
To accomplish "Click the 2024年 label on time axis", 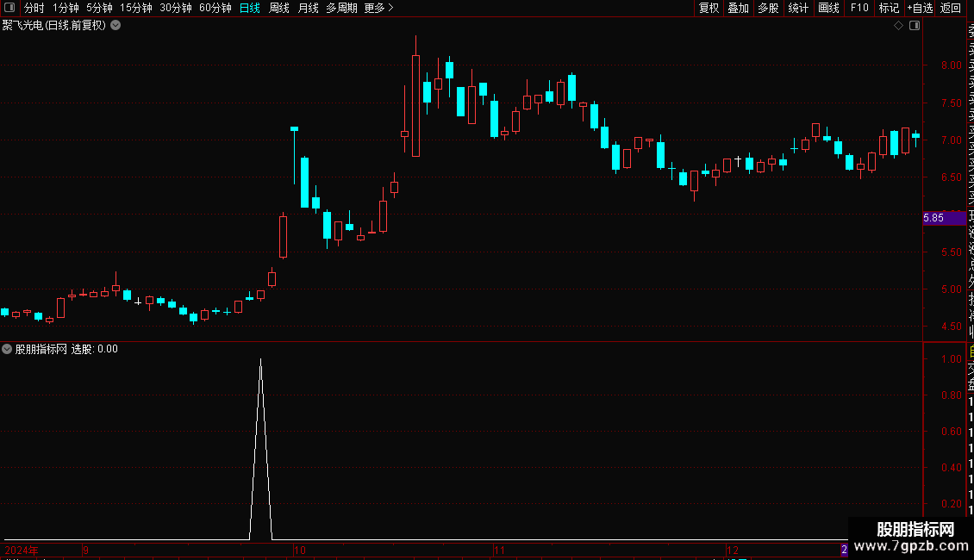I will pos(22,550).
